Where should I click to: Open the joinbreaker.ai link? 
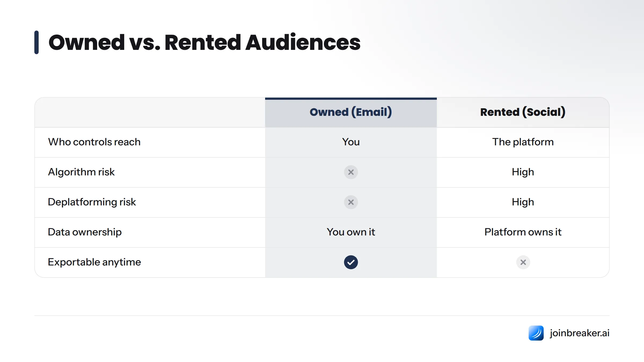[x=579, y=333]
